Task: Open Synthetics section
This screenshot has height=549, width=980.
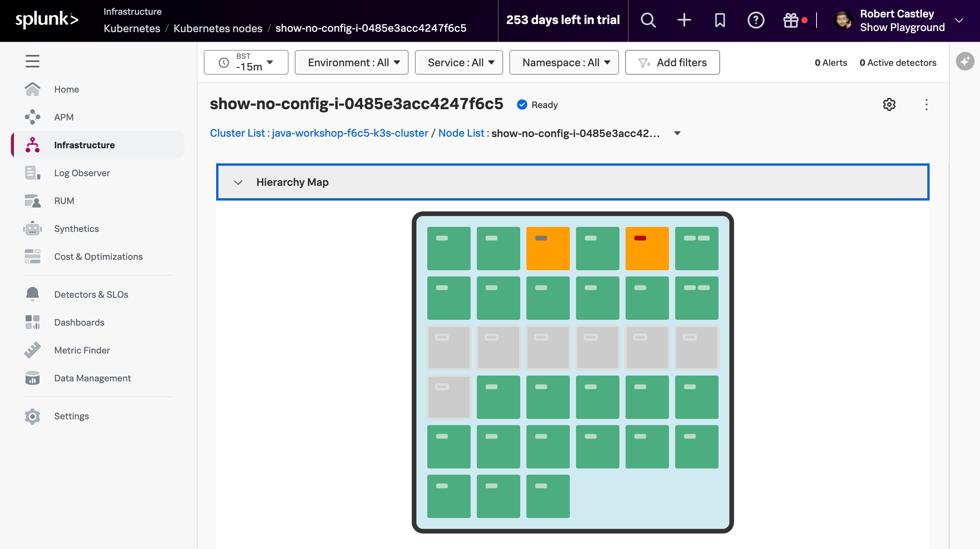Action: [98, 229]
